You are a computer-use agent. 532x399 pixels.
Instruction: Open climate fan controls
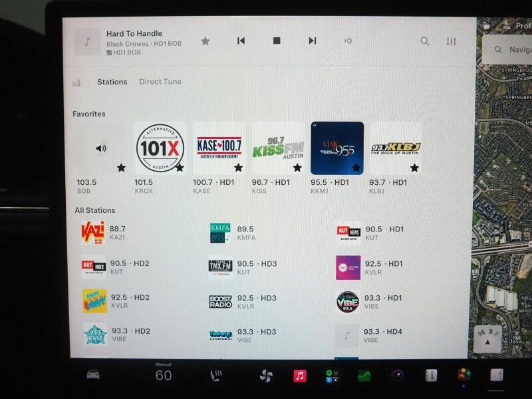point(266,376)
